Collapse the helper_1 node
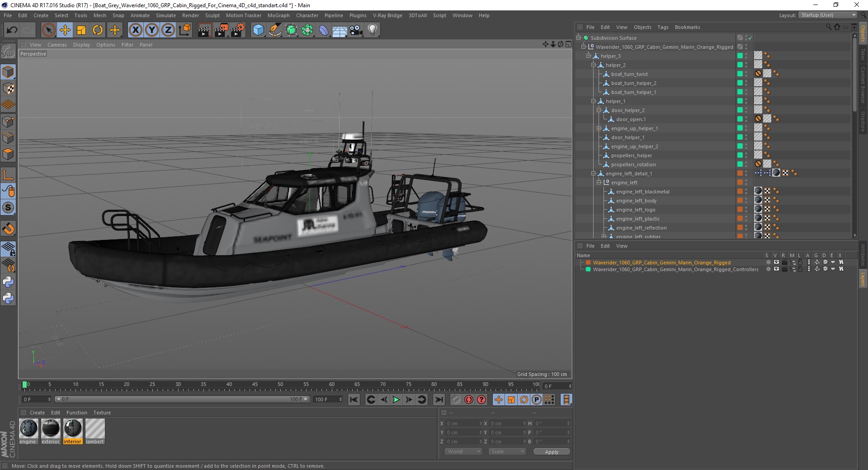The image size is (868, 470). point(594,101)
